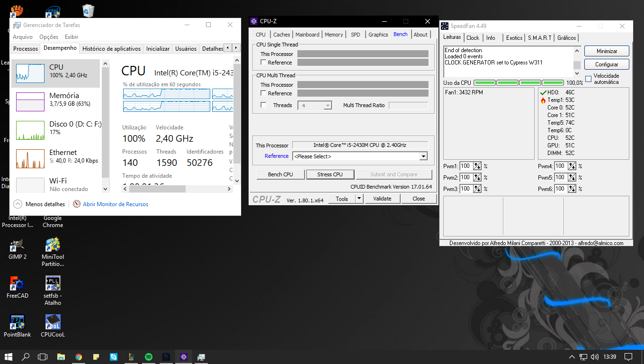The height and width of the screenshot is (364, 644).
Task: Click the Uso da CPU bar in SpeedFan
Action: 519,83
